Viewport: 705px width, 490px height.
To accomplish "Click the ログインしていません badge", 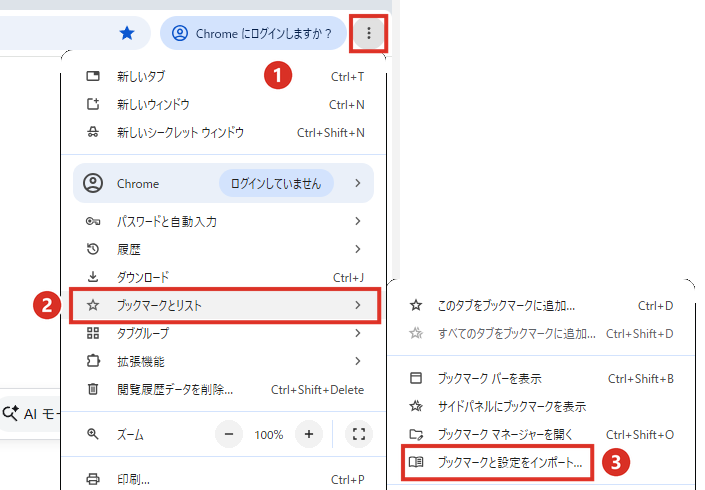I will [x=276, y=183].
